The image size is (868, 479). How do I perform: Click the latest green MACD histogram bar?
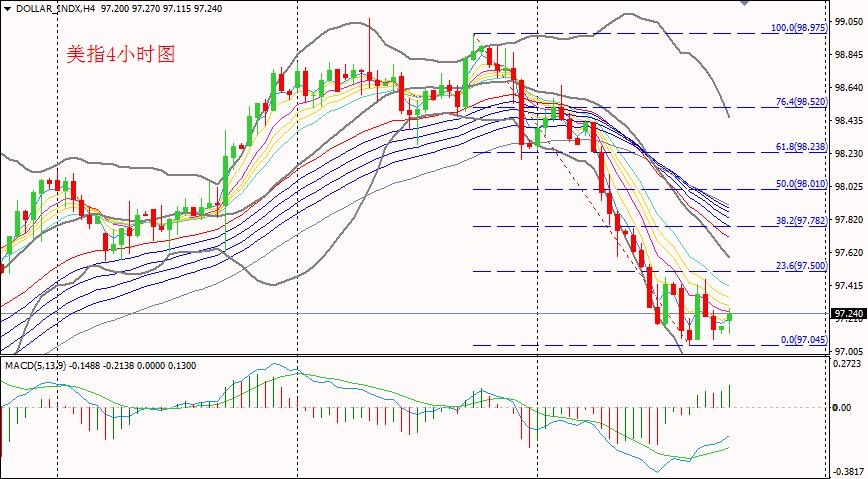tap(730, 396)
